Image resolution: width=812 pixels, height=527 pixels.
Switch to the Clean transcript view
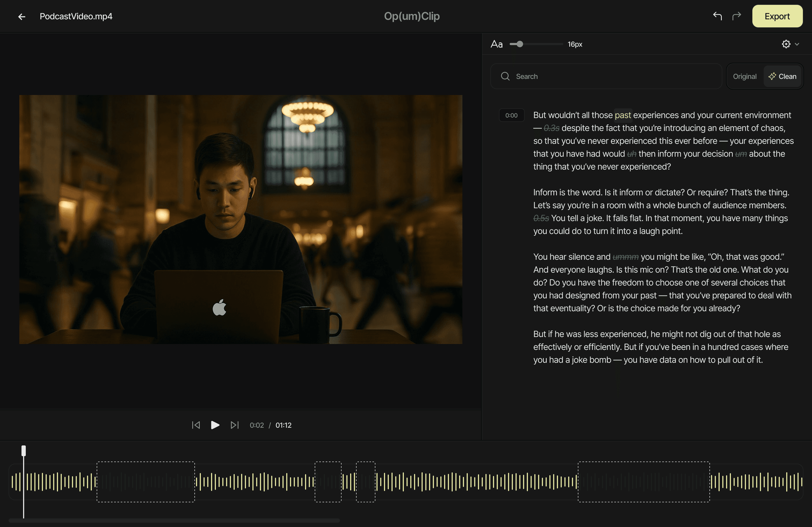pyautogui.click(x=782, y=76)
